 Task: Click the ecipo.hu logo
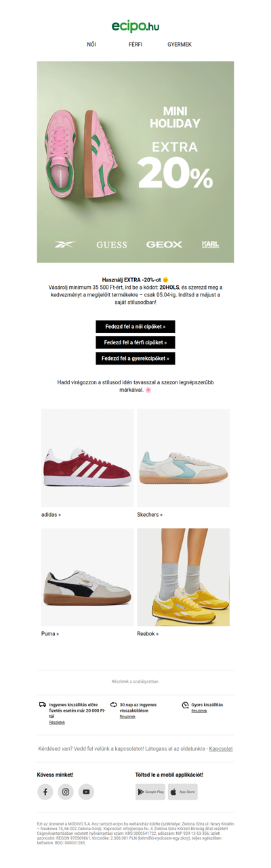135,26
